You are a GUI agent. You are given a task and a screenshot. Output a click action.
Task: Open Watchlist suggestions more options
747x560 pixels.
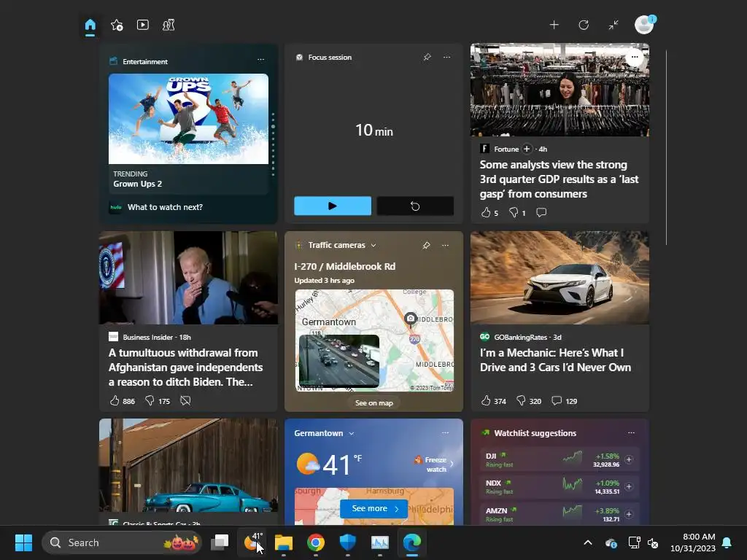click(x=631, y=433)
